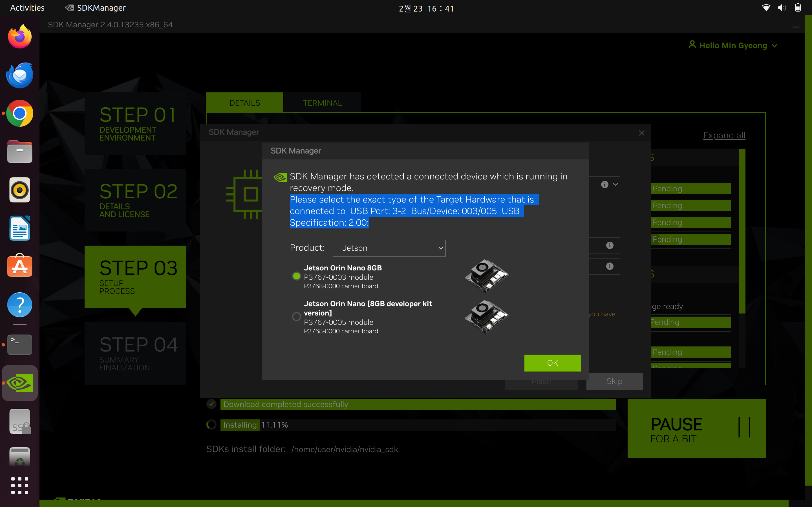The image size is (812, 507).
Task: Choose Jetson Orin Nano developer kit radio option
Action: click(x=296, y=317)
